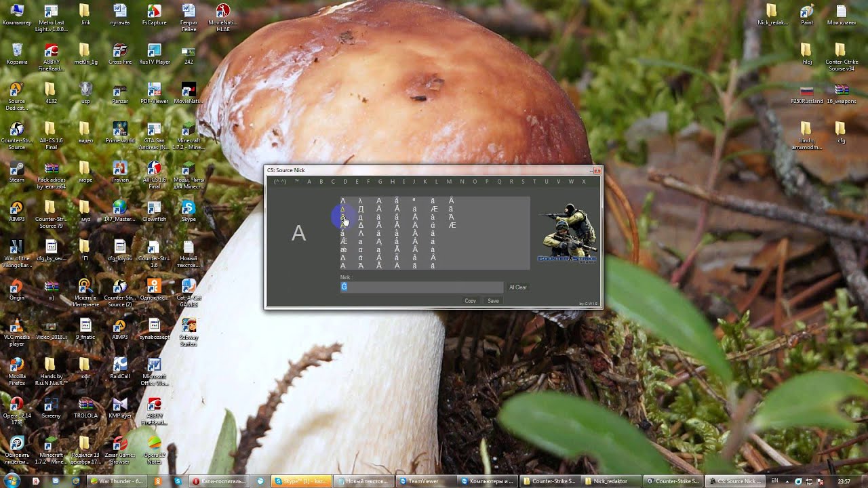Open the Cross Fire game shortcut
This screenshot has height=488, width=868.
(x=120, y=54)
